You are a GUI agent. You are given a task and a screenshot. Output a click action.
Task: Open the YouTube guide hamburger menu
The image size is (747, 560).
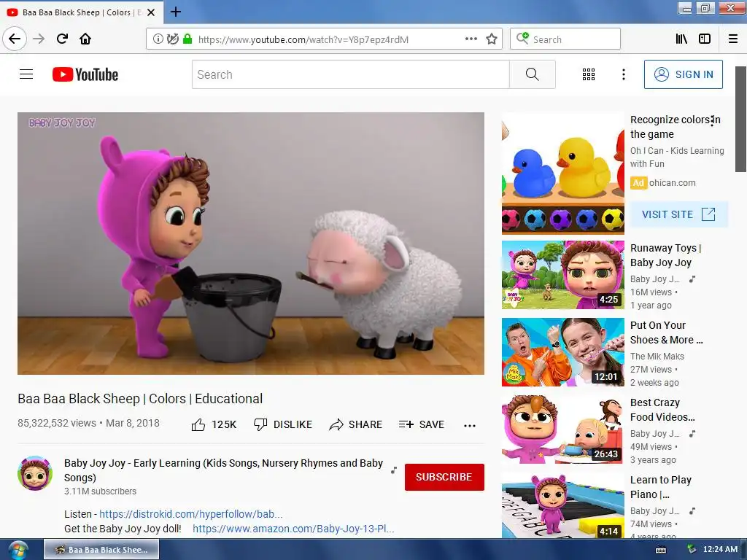pyautogui.click(x=26, y=74)
